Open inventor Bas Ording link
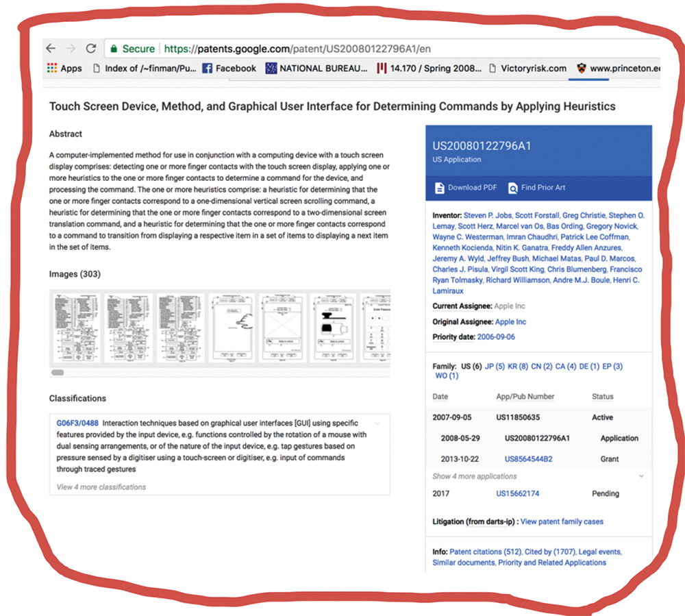Screen dimensions: 685x616 click(564, 226)
